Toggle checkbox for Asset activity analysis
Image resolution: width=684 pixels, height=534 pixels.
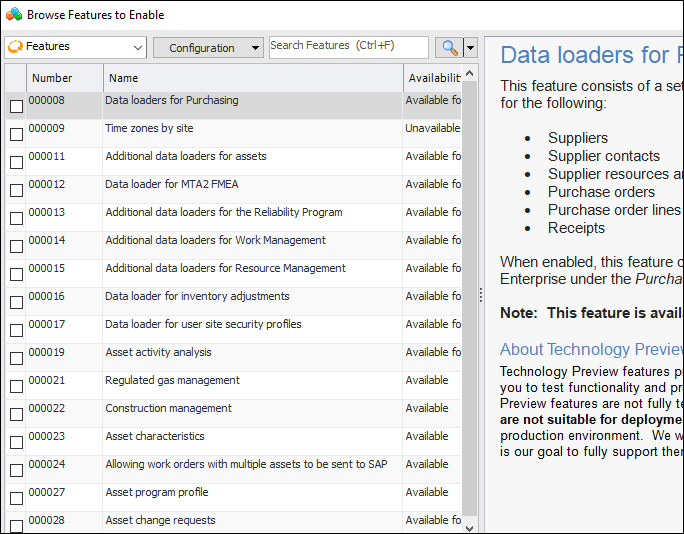point(16,358)
